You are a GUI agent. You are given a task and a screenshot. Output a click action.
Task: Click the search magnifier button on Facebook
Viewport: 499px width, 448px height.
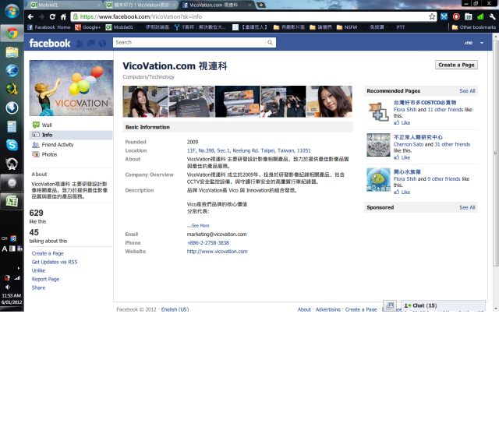click(270, 42)
